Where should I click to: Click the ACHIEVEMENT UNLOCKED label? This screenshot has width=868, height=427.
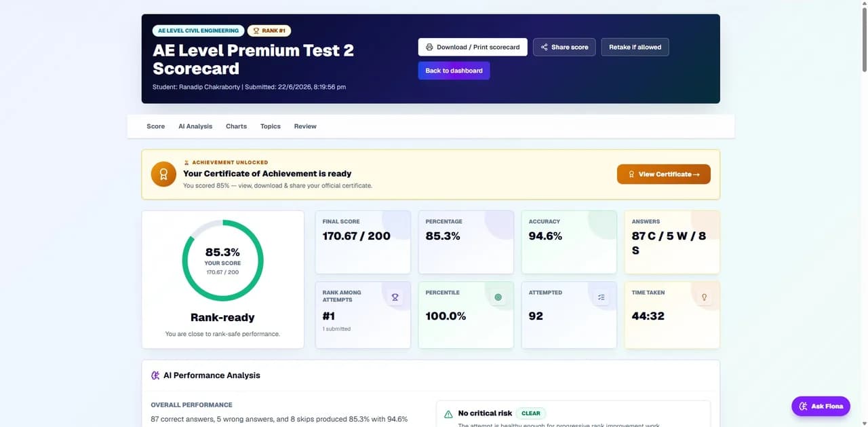click(x=230, y=163)
